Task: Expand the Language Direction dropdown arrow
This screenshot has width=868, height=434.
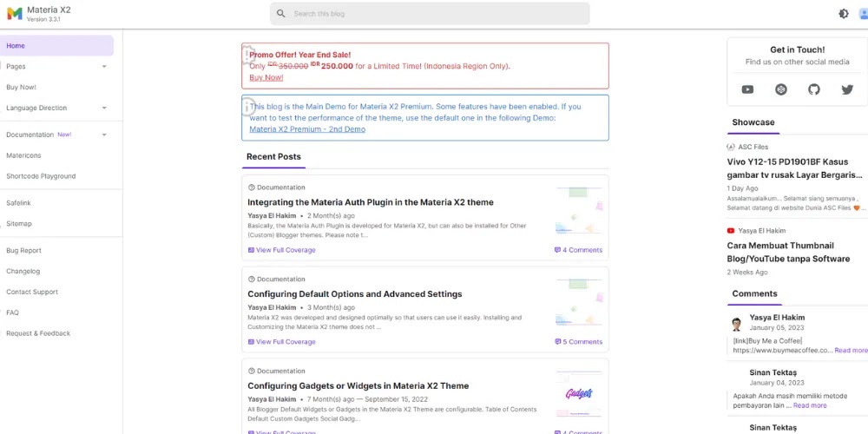Action: (104, 108)
